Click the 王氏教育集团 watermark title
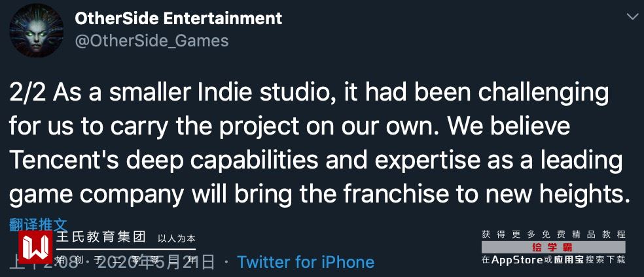This screenshot has height=277, width=644. pos(101,238)
